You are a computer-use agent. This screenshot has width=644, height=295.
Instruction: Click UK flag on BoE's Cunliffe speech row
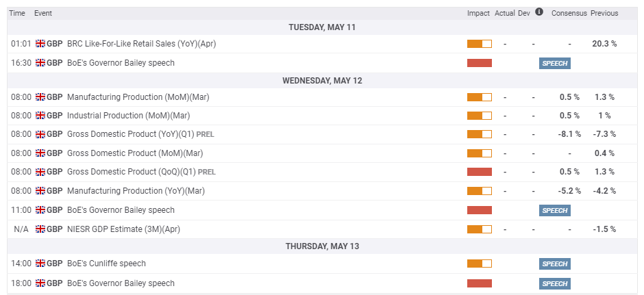[x=40, y=264]
